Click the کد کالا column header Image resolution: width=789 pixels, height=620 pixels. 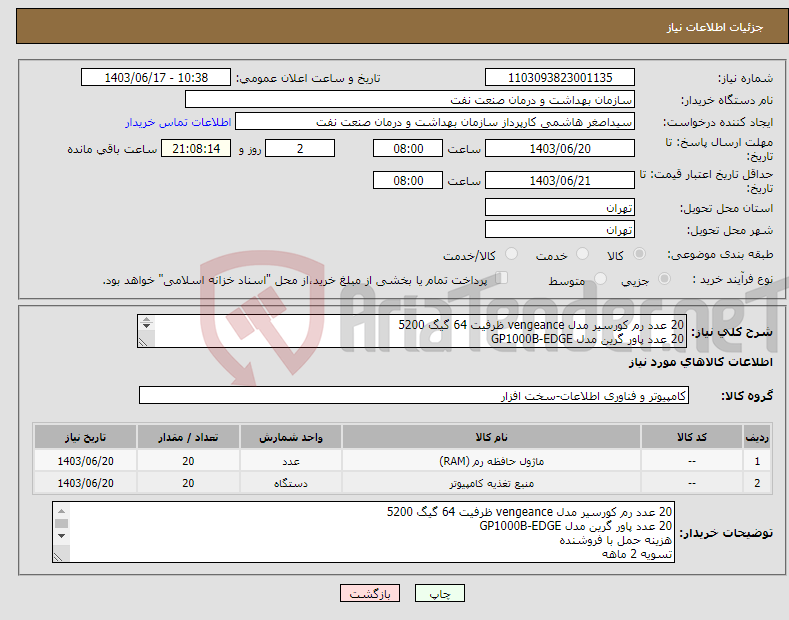[692, 437]
